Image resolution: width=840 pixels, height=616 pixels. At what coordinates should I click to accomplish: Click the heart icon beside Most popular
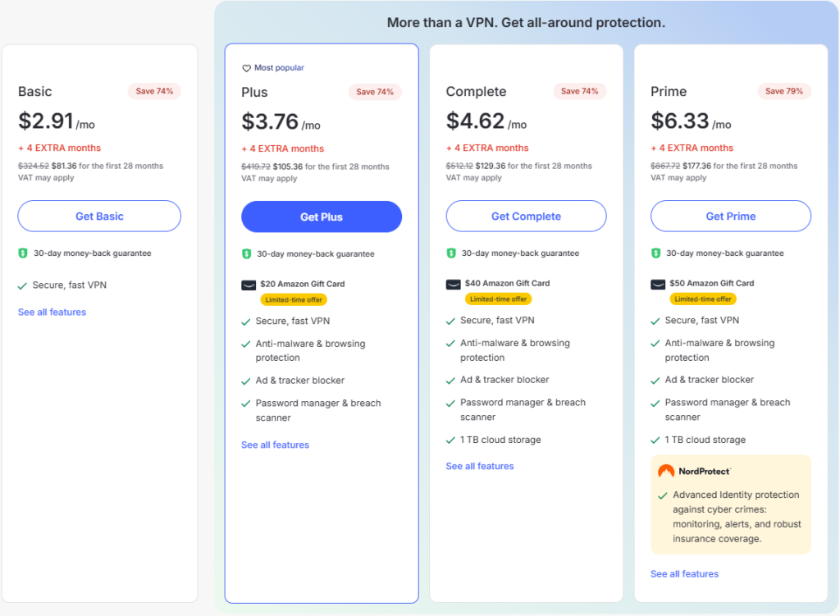246,68
